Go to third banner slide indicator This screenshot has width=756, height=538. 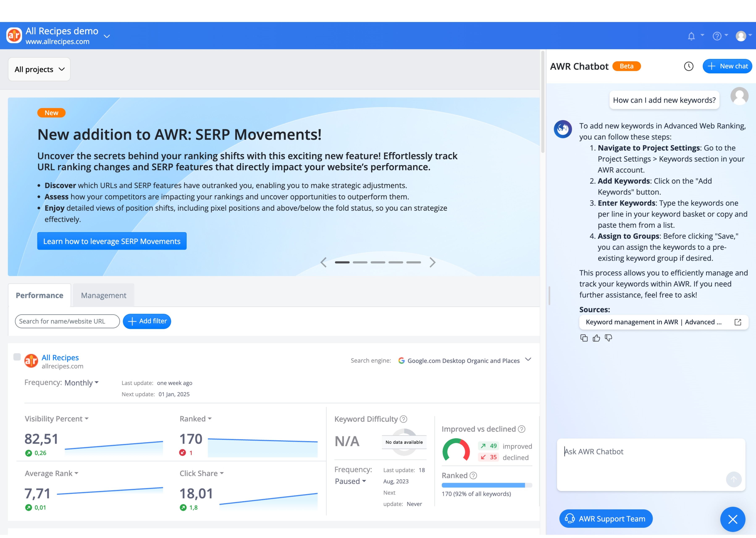point(378,262)
